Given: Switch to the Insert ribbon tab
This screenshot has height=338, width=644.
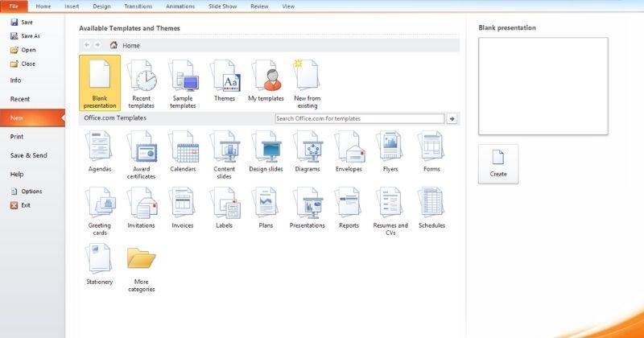Looking at the screenshot, I should point(72,6).
